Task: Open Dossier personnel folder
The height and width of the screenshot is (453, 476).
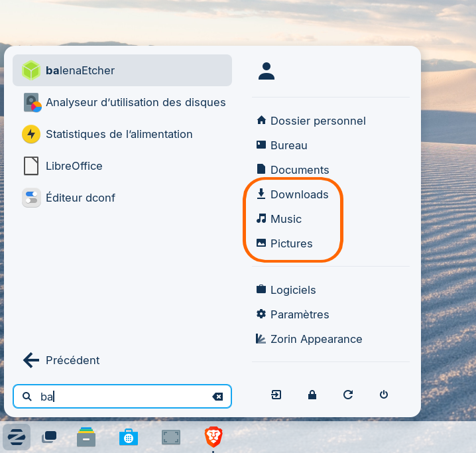Action: click(x=311, y=121)
